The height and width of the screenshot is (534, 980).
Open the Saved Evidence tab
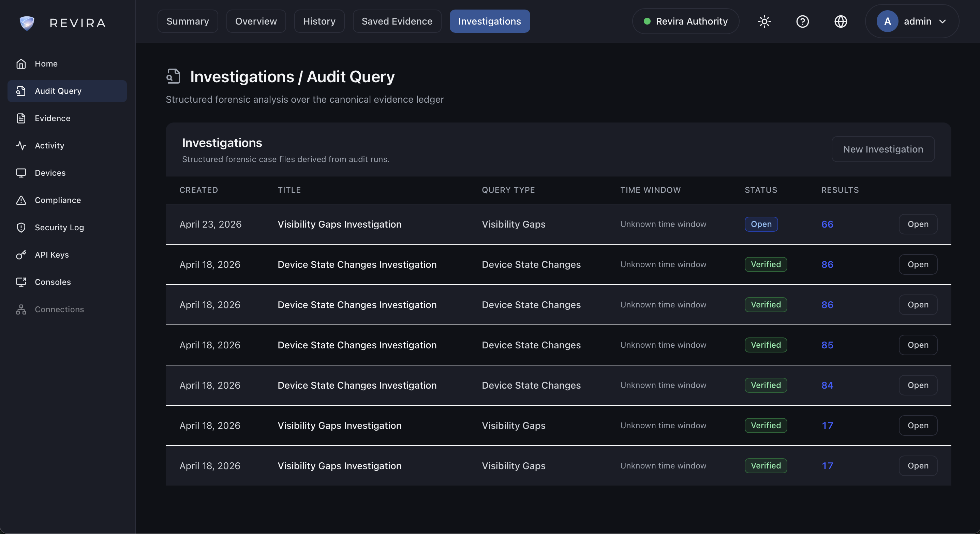point(397,21)
